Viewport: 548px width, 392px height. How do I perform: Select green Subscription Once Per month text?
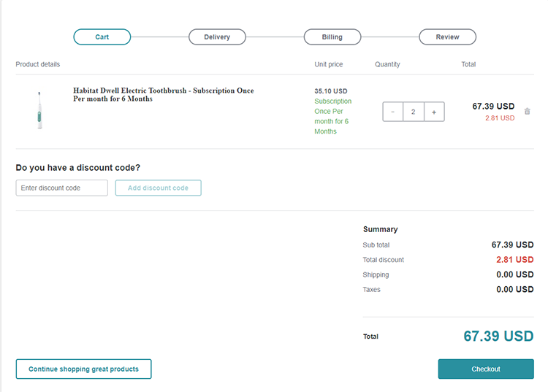332,116
